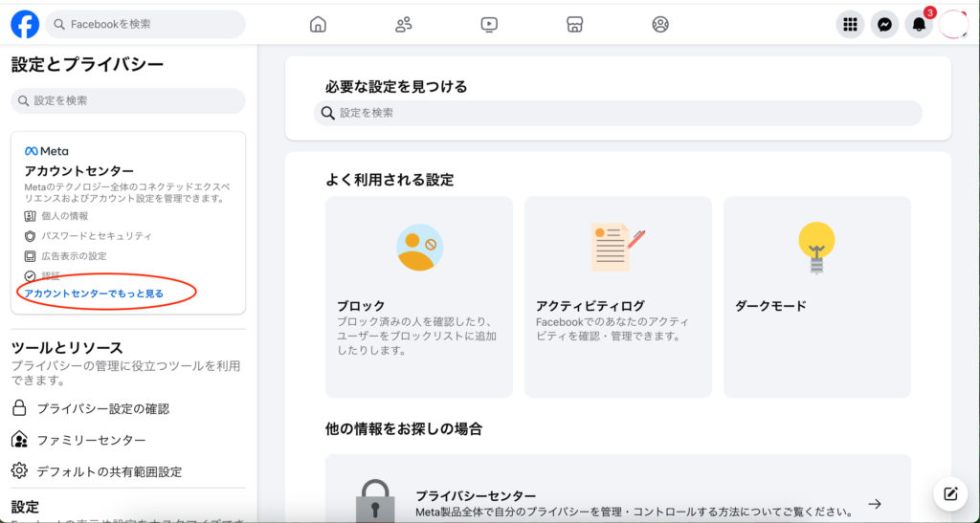Click the 必要な設定を見つける search field
Image resolution: width=980 pixels, height=523 pixels.
[618, 113]
